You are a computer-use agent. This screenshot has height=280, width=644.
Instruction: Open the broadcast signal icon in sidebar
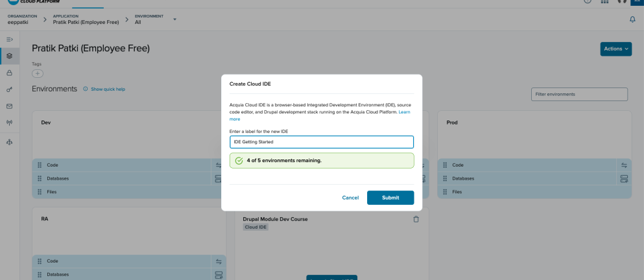(x=10, y=122)
